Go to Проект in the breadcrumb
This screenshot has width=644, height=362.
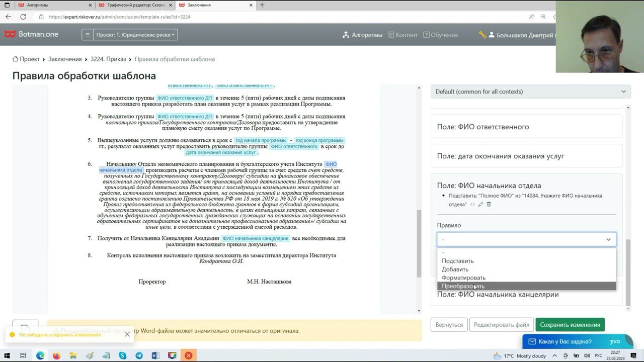coord(30,59)
